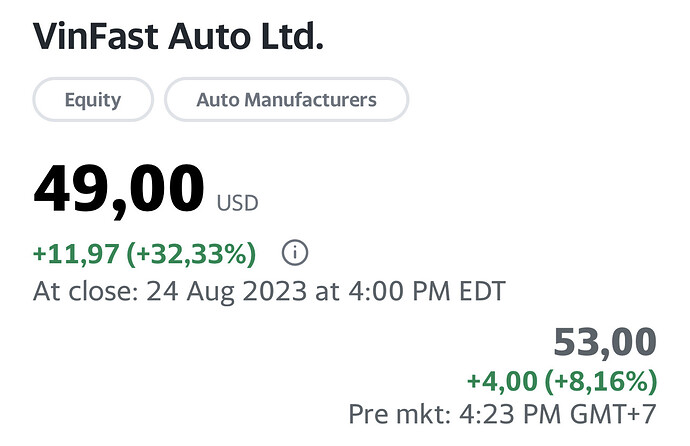
Task: Select the Equity tag
Action: (x=93, y=100)
